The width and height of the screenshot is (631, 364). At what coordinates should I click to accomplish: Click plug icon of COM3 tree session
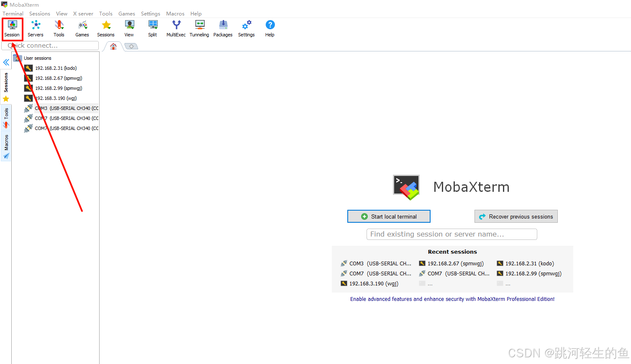click(28, 108)
